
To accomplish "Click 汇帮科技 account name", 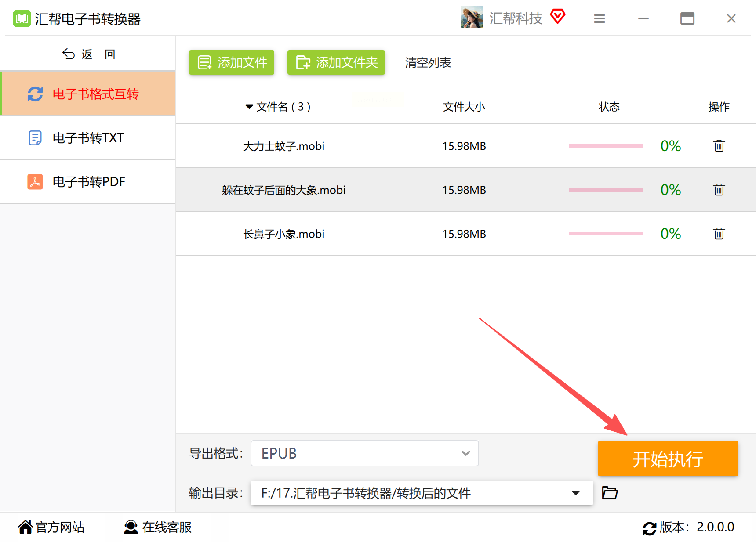I will pos(516,18).
